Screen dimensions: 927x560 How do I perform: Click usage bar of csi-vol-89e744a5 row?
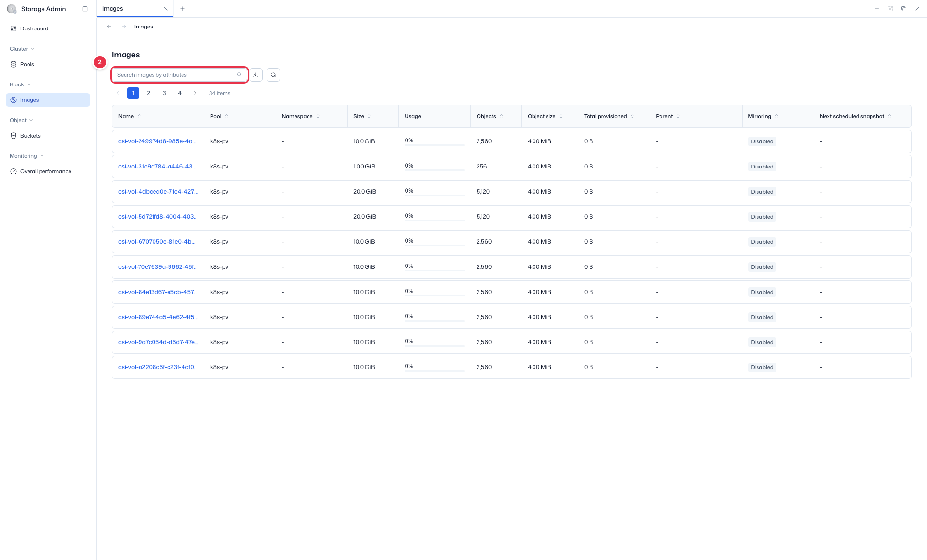tap(435, 321)
